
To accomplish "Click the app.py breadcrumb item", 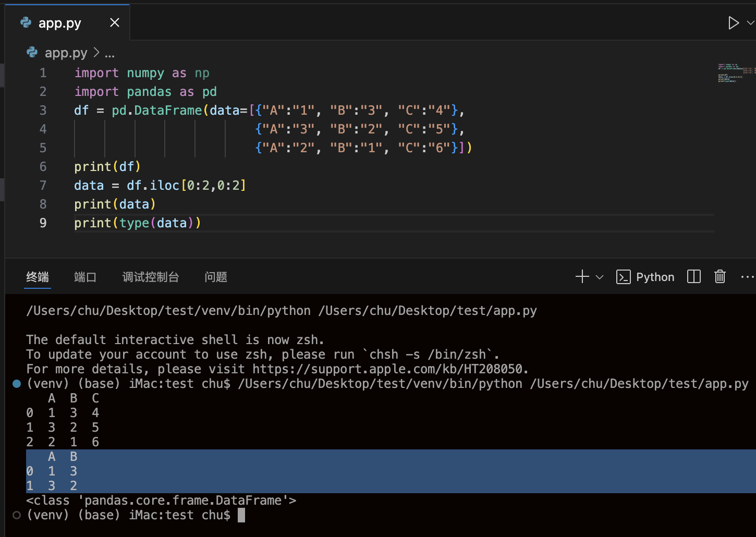I will coord(66,53).
